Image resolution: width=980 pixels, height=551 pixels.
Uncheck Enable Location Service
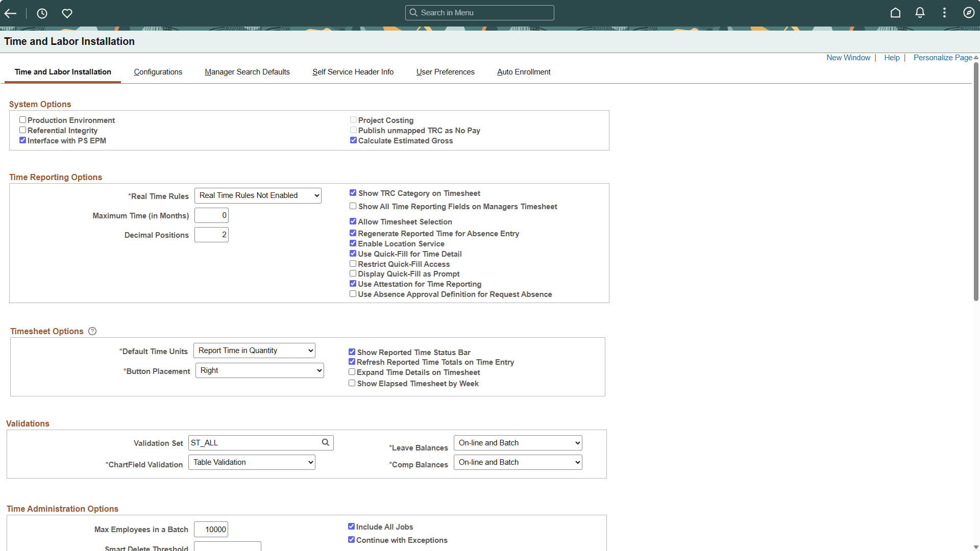(353, 243)
